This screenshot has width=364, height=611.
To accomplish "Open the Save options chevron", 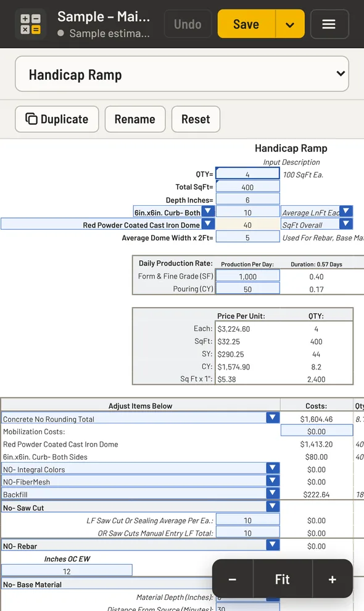I will (x=290, y=24).
